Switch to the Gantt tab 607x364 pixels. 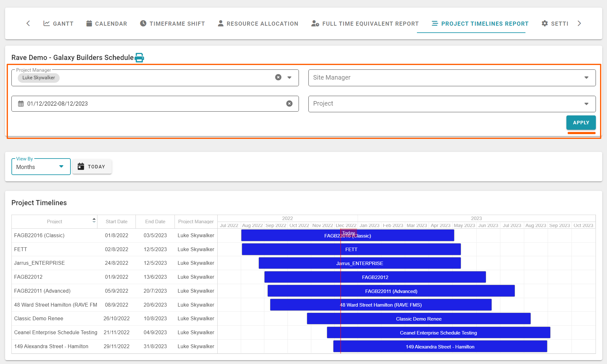tap(58, 23)
